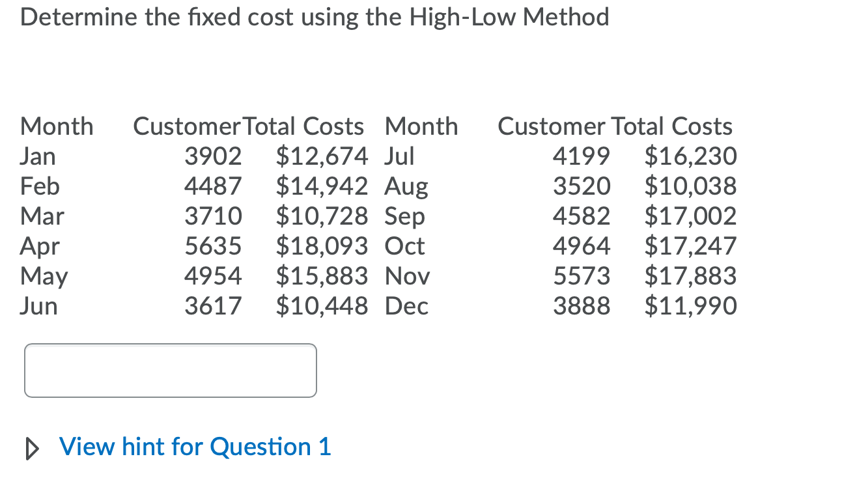The image size is (857, 504).
Task: Click the Month column header
Action: pos(56,126)
